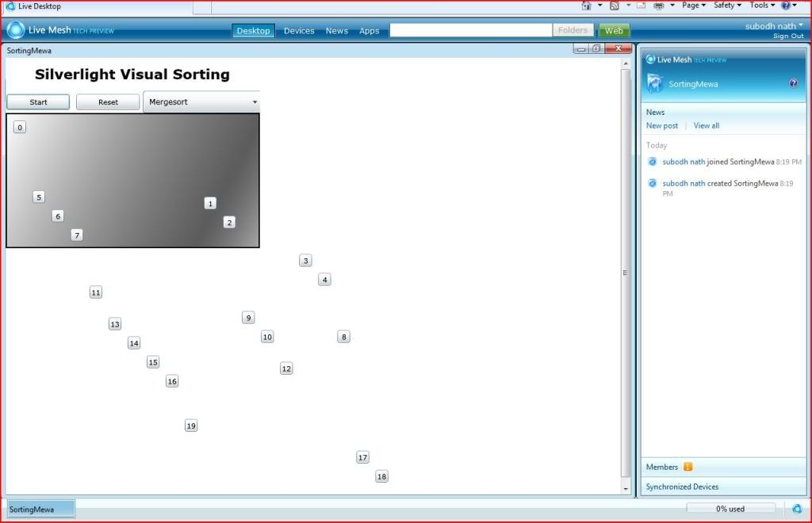This screenshot has width=812, height=523.
Task: Click the SortingMewa application icon in side panel
Action: pyautogui.click(x=654, y=83)
